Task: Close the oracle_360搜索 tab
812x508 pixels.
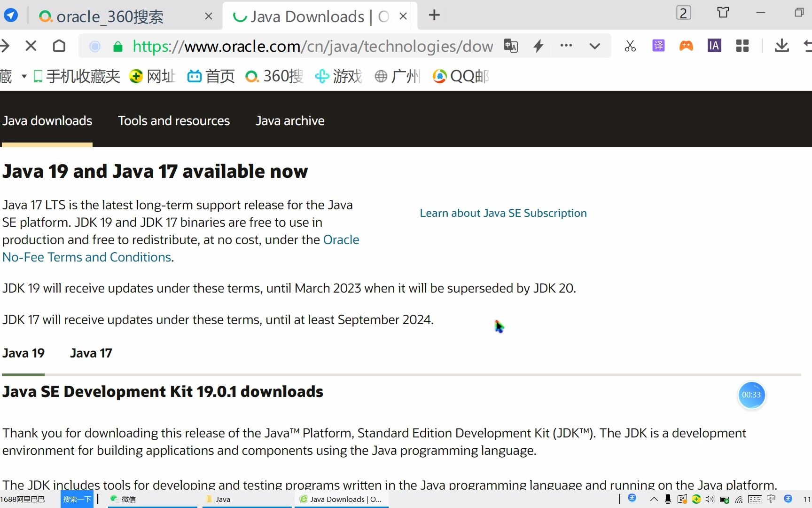Action: pyautogui.click(x=209, y=16)
